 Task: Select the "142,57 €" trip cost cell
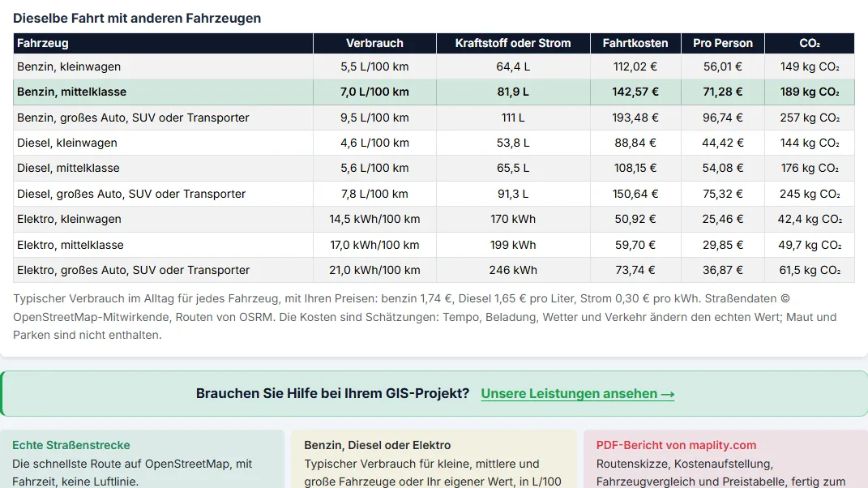tap(635, 92)
